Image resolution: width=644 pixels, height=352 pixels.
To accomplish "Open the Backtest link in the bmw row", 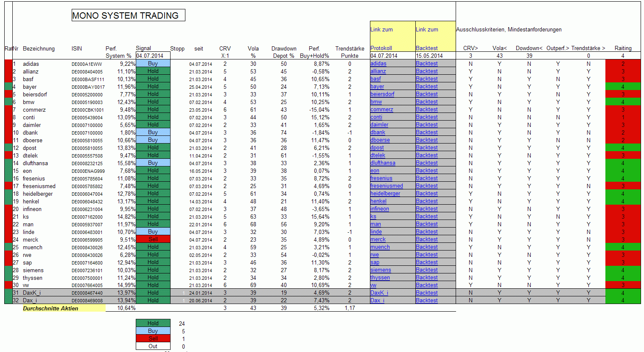I will click(426, 102).
